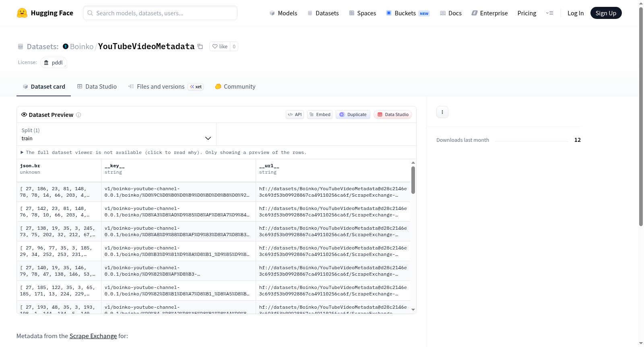Click the preview table vertical scrollbar thumb
Viewport: 644px width, 347px height.
pyautogui.click(x=413, y=180)
